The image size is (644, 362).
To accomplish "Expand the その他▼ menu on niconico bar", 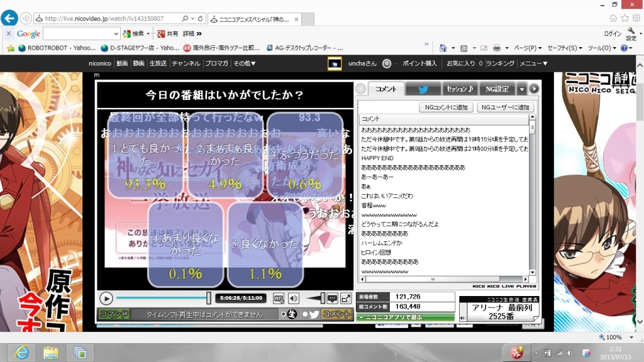I will click(x=245, y=63).
